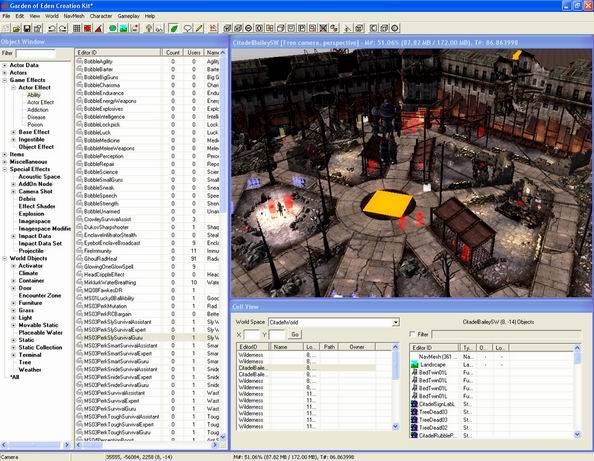Sort cells by the Path column header
The height and width of the screenshot is (461, 594).
tap(329, 347)
